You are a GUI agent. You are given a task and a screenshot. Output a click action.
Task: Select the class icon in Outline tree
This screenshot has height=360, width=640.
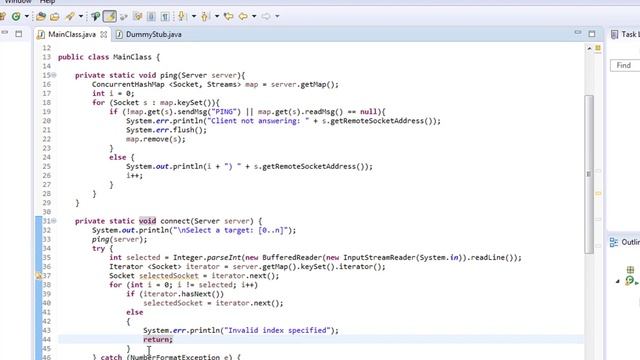pyautogui.click(x=629, y=280)
